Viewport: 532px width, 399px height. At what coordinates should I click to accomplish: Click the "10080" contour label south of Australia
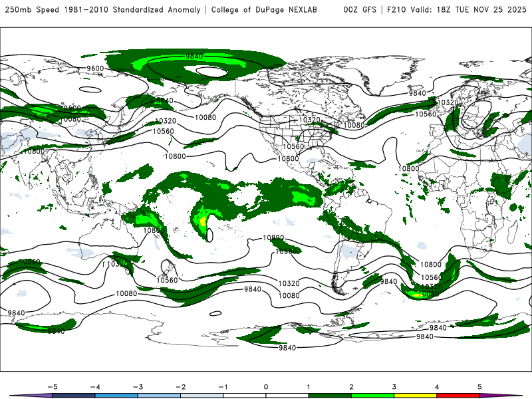pos(126,293)
